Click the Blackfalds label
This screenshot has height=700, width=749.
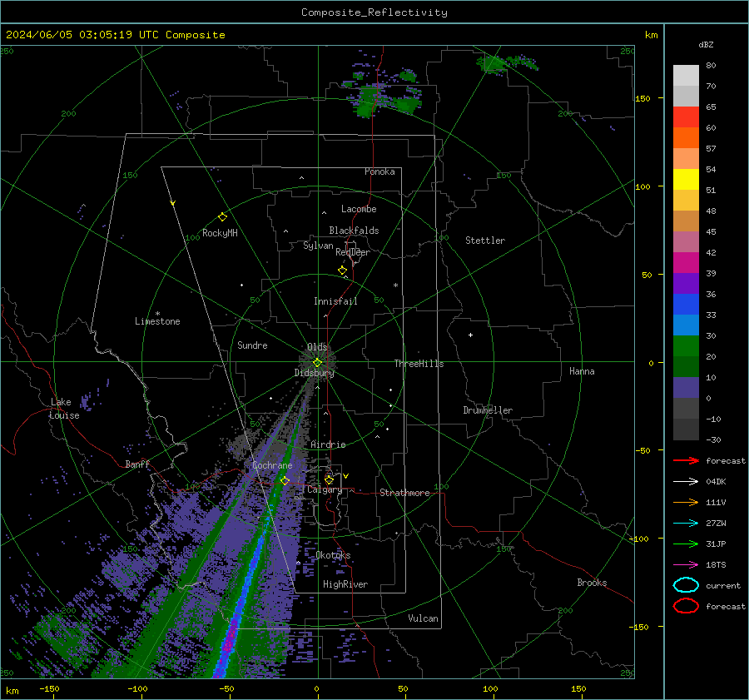point(354,231)
